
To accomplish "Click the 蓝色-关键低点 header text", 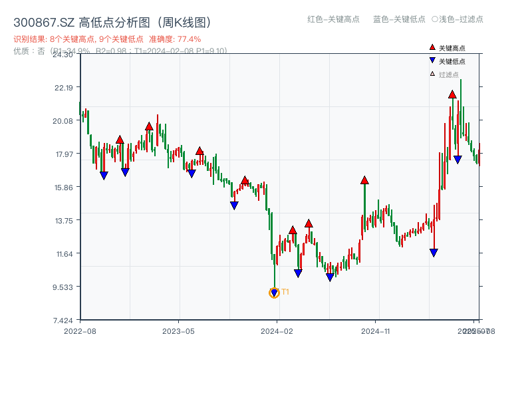I will point(399,19).
